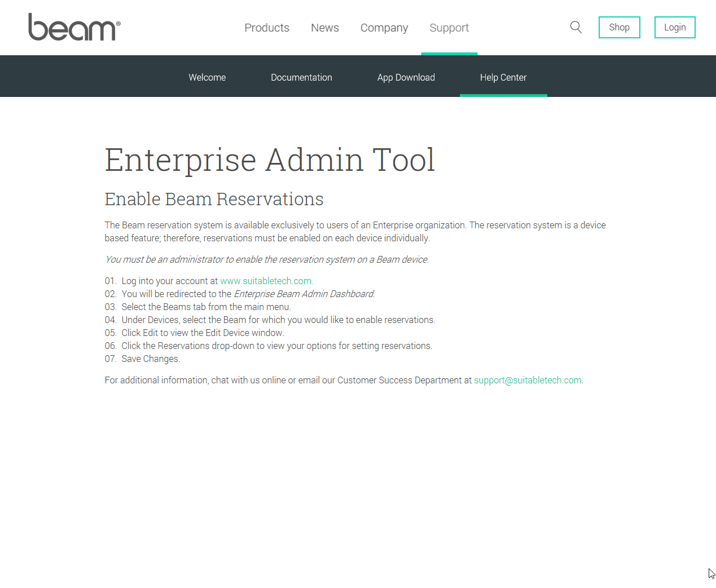The image size is (716, 588).
Task: Click the paragraph about the Beam reservation system
Action: coord(355,231)
